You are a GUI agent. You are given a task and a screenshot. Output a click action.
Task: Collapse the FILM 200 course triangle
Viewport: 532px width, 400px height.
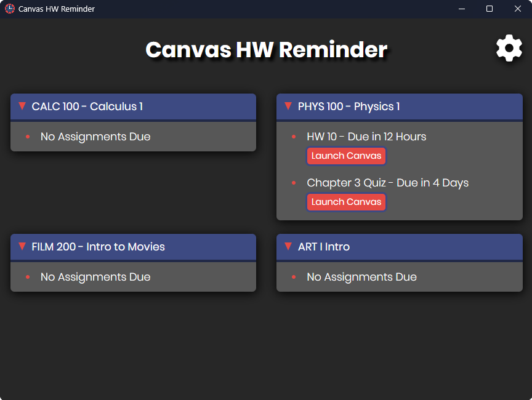pyautogui.click(x=22, y=247)
